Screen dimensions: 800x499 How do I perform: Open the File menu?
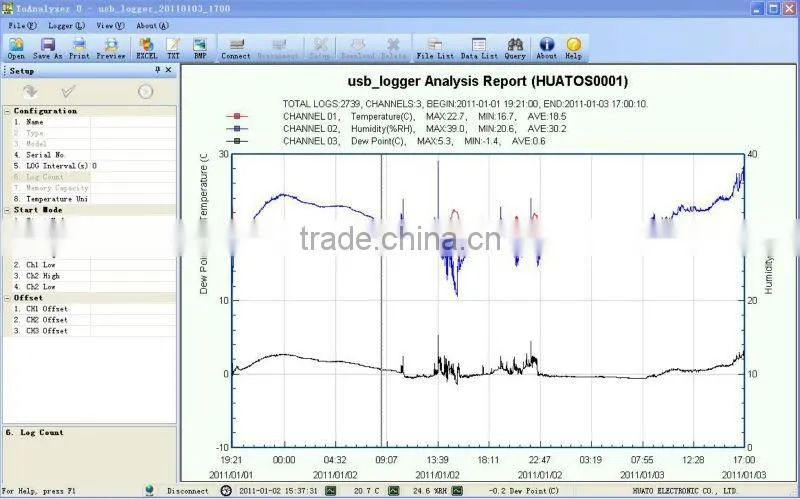22,26
